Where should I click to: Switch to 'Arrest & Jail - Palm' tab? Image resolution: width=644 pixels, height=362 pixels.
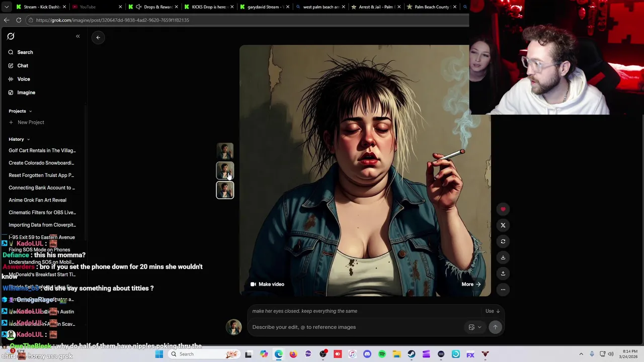(376, 7)
